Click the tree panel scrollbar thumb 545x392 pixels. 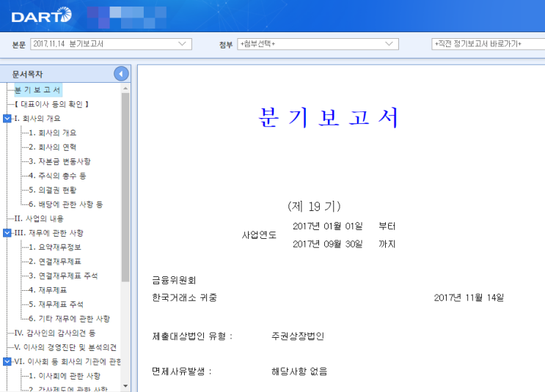[x=125, y=187]
